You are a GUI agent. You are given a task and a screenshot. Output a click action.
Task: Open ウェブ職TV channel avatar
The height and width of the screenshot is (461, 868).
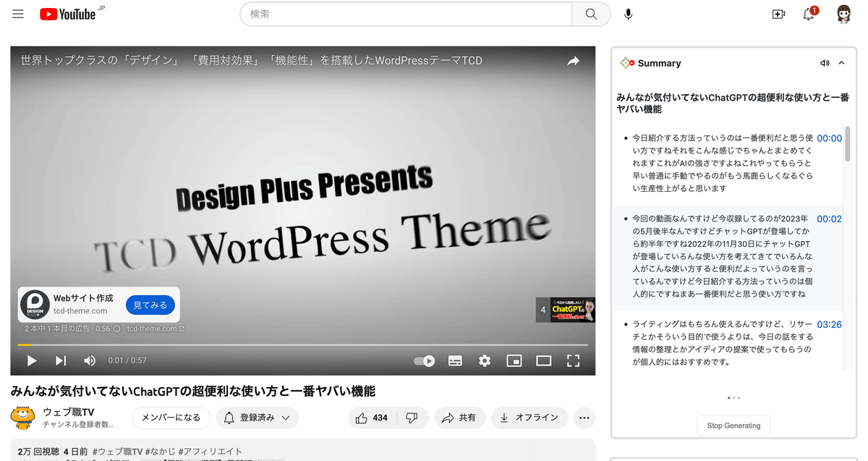23,418
